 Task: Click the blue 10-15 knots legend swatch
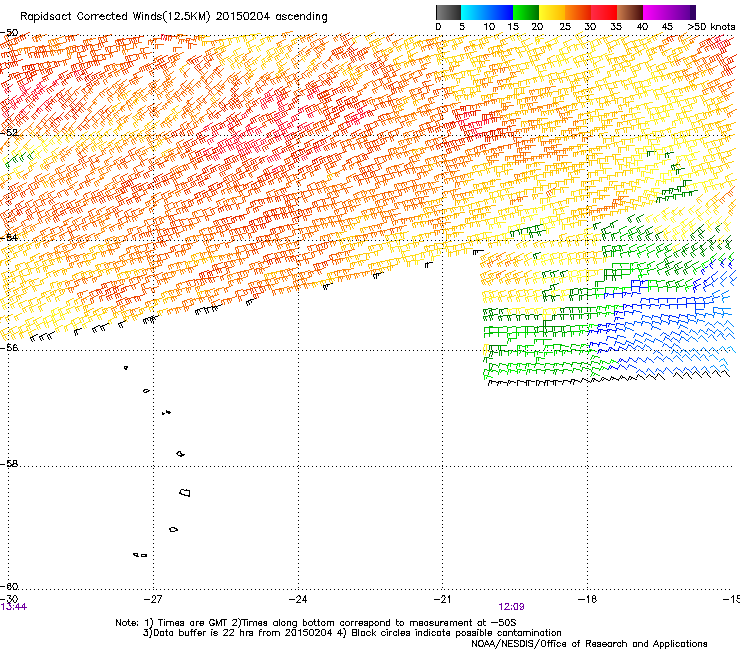tap(500, 12)
